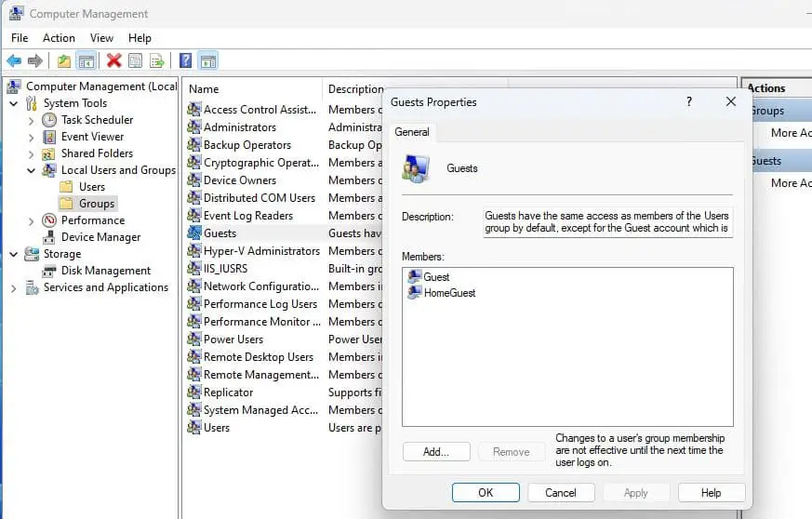Select HomeGuest in the Members list
This screenshot has width=812, height=519.
[x=449, y=293]
